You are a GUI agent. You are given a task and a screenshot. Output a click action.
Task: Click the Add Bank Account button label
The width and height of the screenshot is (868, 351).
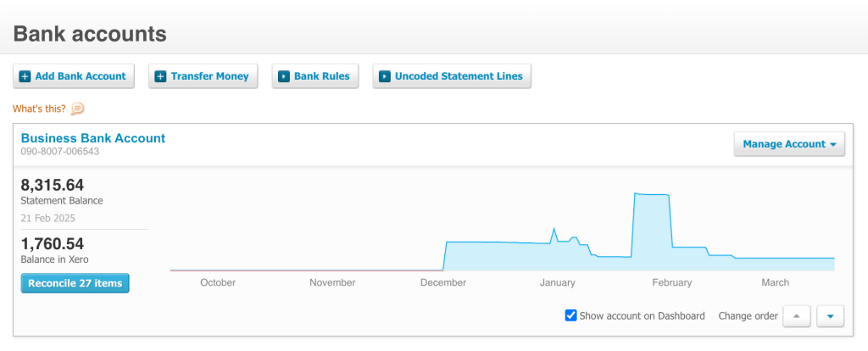coord(81,76)
